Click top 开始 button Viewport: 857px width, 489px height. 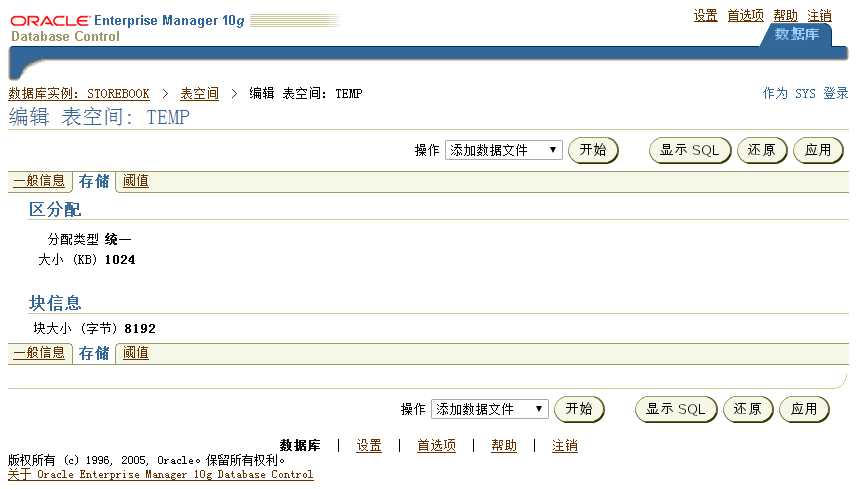593,150
